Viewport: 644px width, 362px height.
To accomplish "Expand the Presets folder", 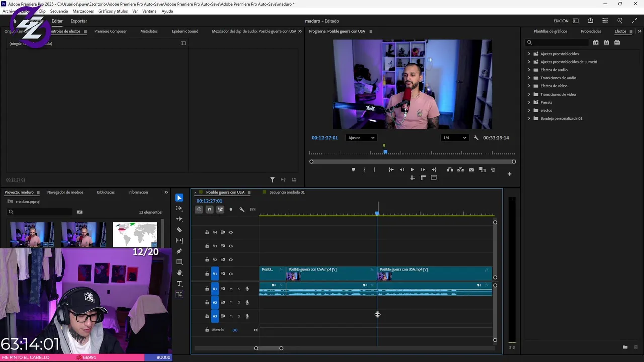I will 529,102.
